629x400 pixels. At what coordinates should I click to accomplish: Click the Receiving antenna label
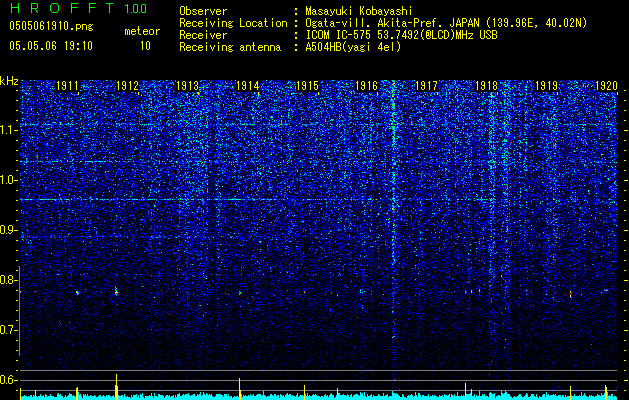230,47
